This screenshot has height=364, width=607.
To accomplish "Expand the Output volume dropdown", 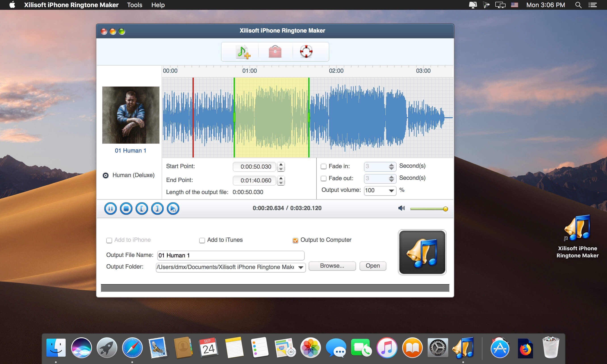I will pos(391,190).
